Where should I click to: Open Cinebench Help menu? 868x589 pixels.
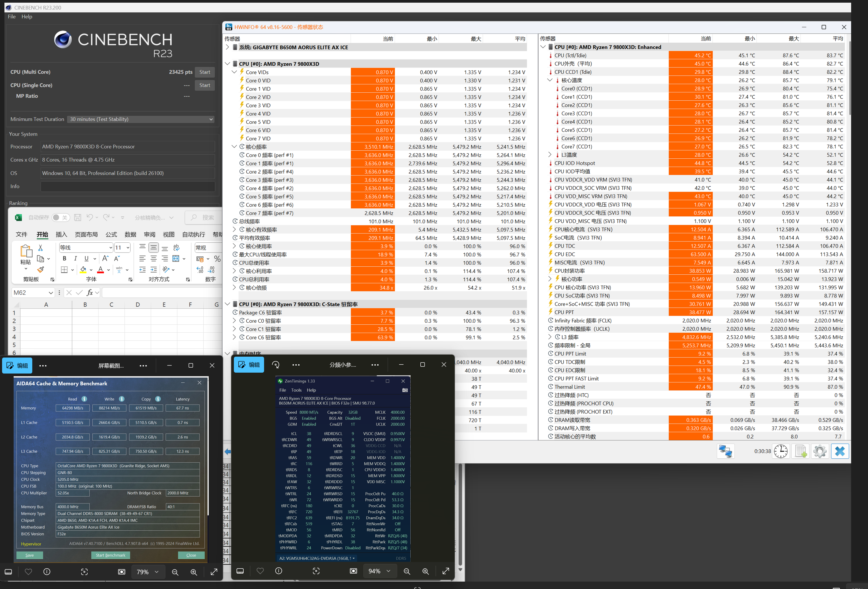point(27,17)
